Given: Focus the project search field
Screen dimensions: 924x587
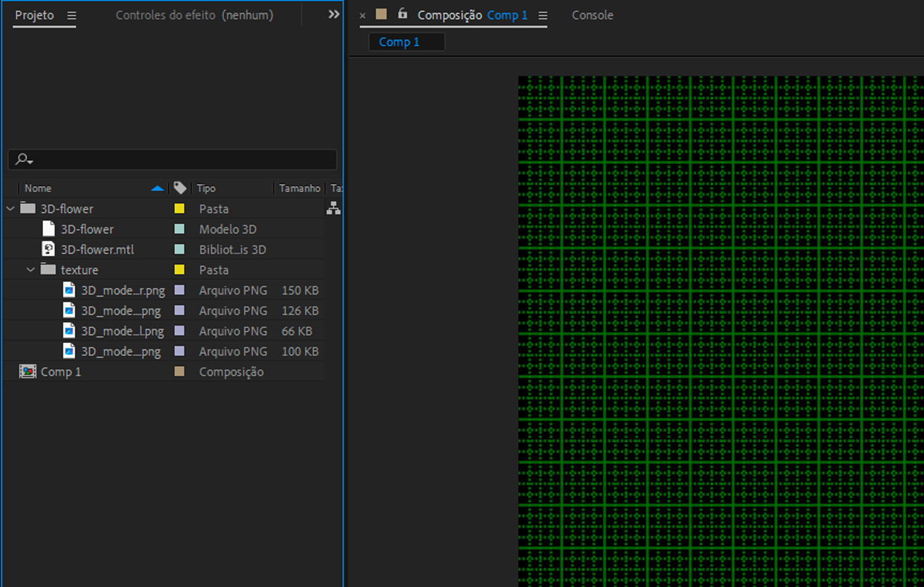Looking at the screenshot, I should point(172,159).
